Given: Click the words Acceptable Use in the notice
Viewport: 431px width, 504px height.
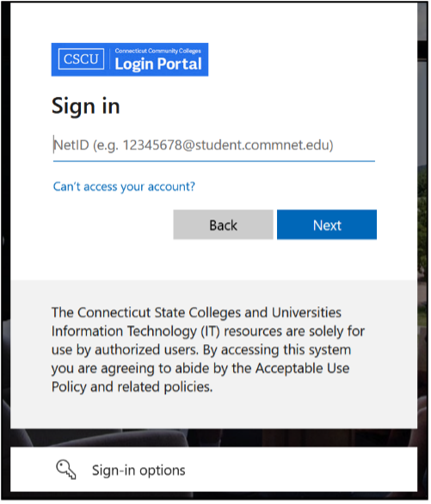Looking at the screenshot, I should pos(304,370).
